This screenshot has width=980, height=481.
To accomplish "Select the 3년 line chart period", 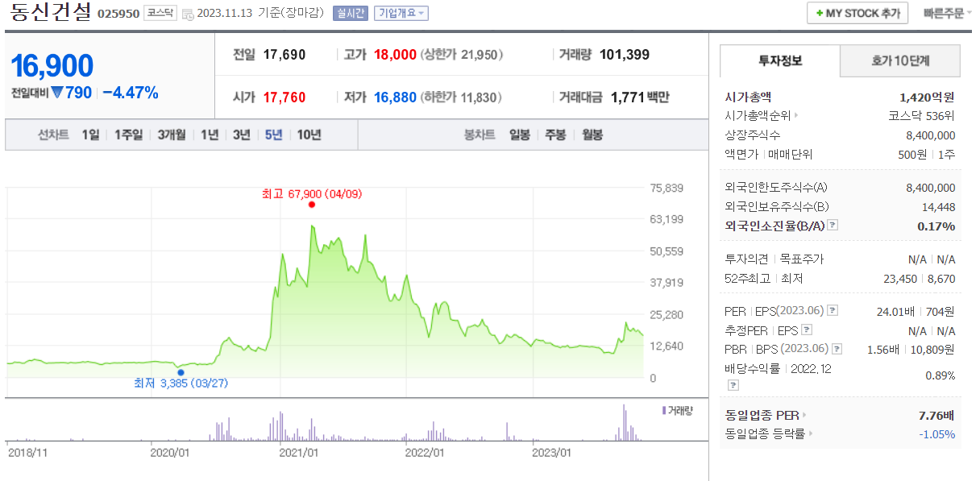I will coord(242,135).
